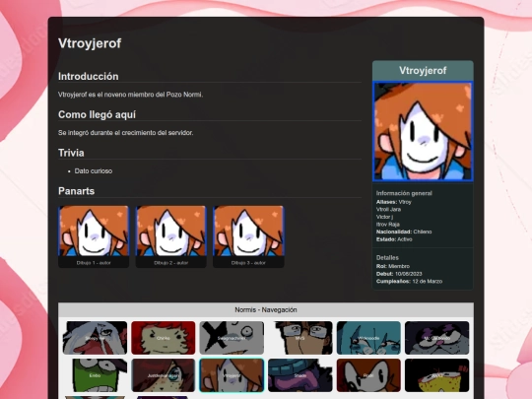Screen dimensions: 532x399
Task: View Dibujo 3 fanart thumbnail
Action: click(248, 232)
